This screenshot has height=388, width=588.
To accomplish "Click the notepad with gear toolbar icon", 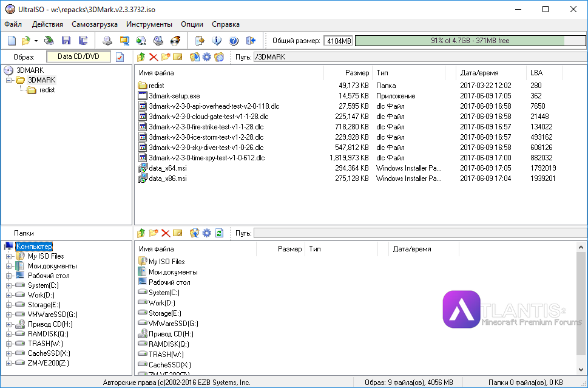I will [x=200, y=41].
